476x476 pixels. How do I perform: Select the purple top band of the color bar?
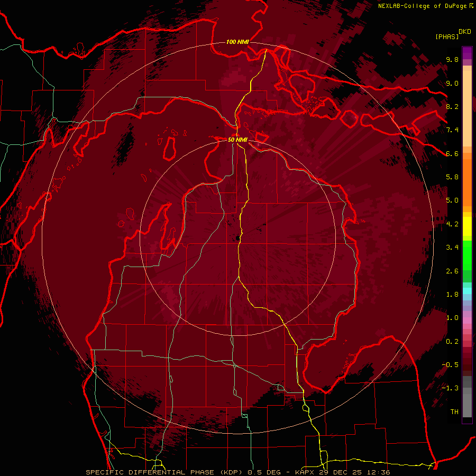point(467,53)
